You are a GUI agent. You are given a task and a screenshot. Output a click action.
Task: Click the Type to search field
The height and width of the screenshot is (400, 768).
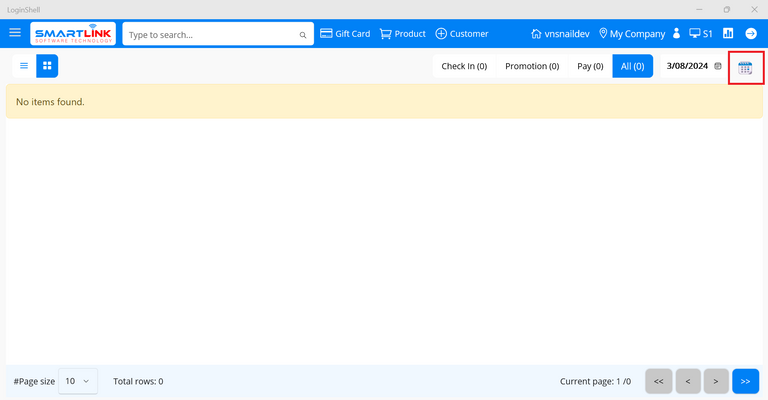point(210,35)
